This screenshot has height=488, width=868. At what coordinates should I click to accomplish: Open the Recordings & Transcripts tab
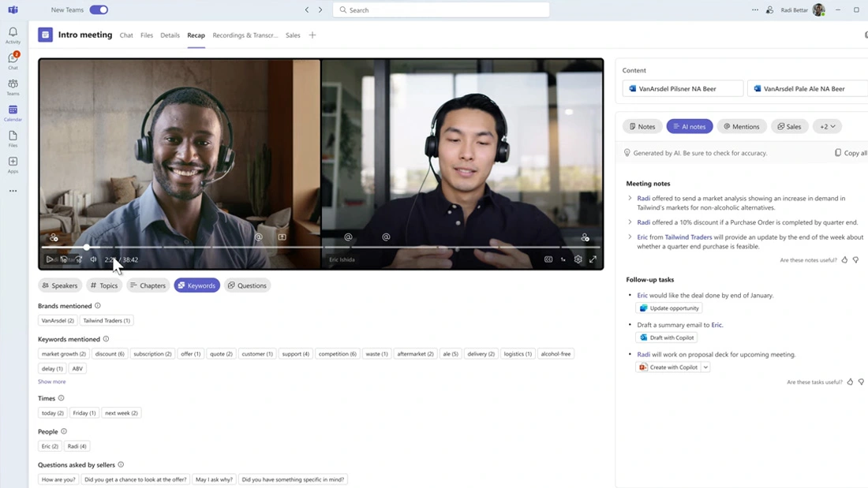pos(245,35)
